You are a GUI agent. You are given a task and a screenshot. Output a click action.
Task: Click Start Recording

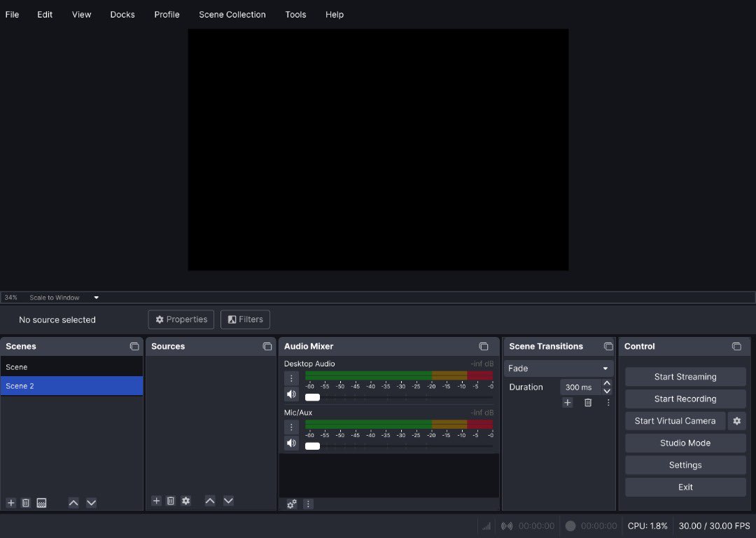tap(685, 399)
